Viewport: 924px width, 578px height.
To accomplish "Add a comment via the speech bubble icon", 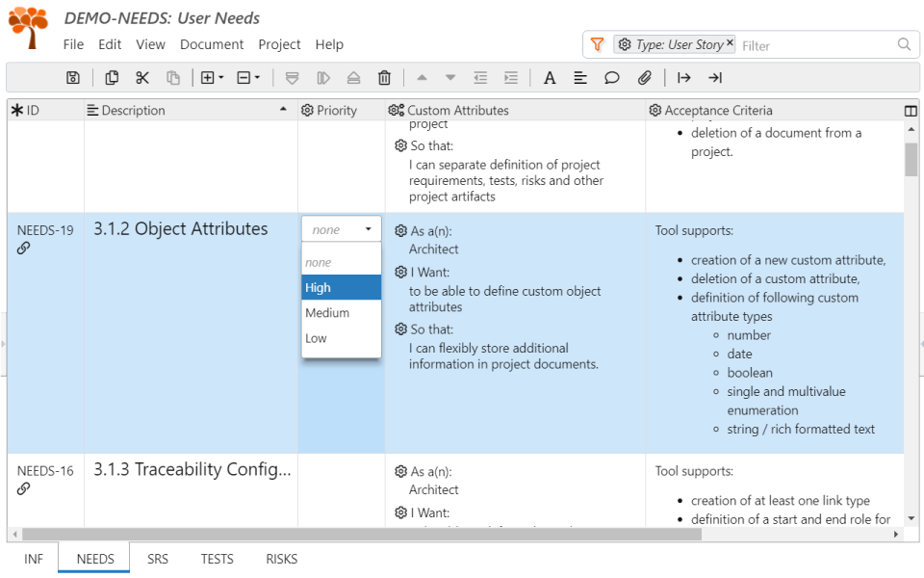I will coord(612,77).
